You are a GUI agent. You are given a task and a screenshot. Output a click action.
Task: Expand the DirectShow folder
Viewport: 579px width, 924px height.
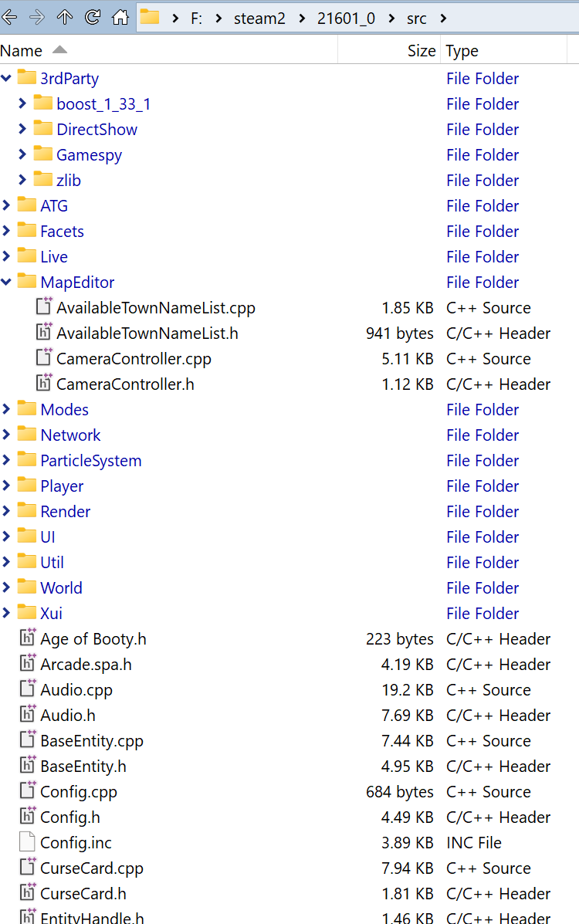coord(22,128)
